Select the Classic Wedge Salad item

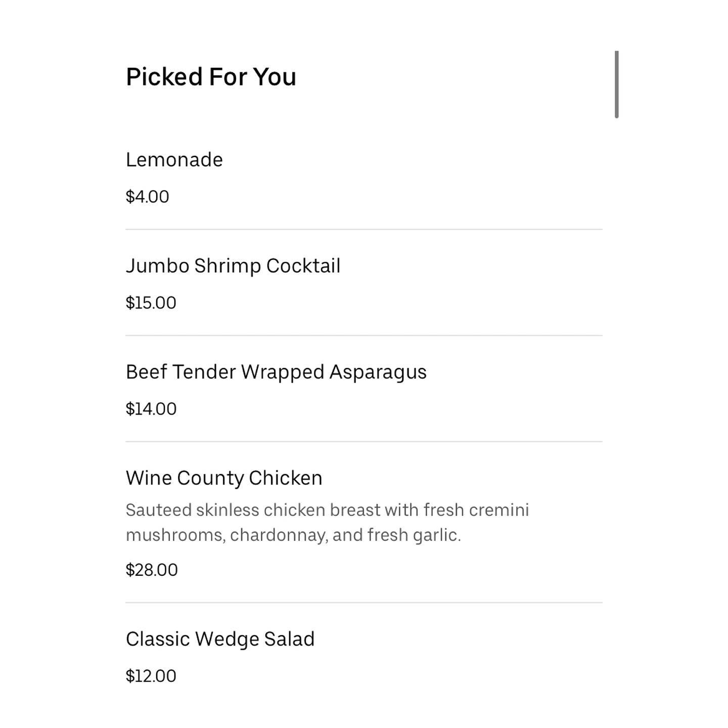(x=220, y=639)
